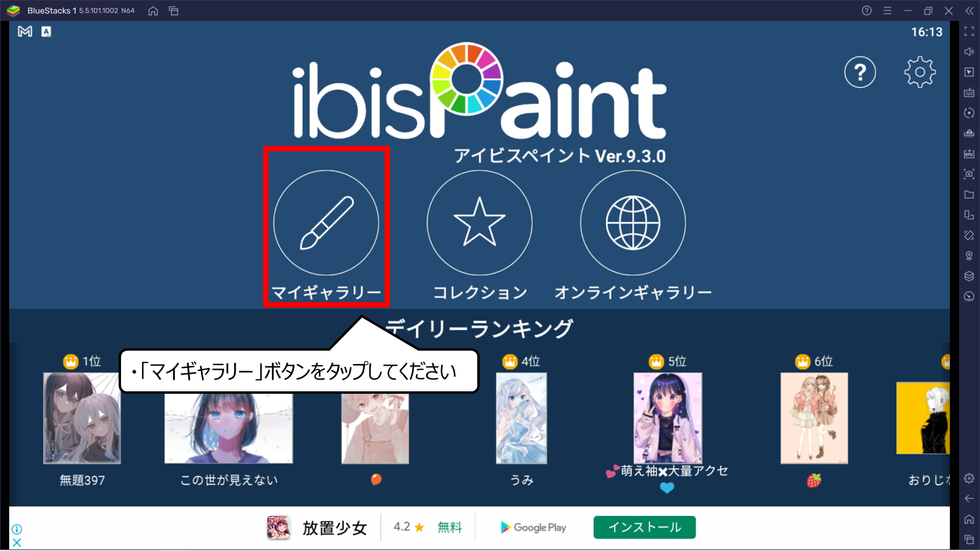
Task: Click the 6位 rank label
Action: 823,361
